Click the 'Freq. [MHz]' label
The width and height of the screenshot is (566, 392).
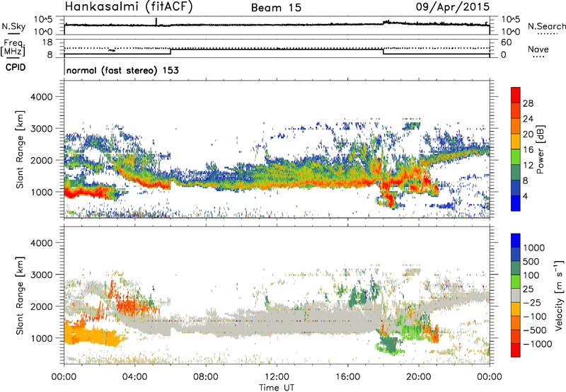pos(13,48)
